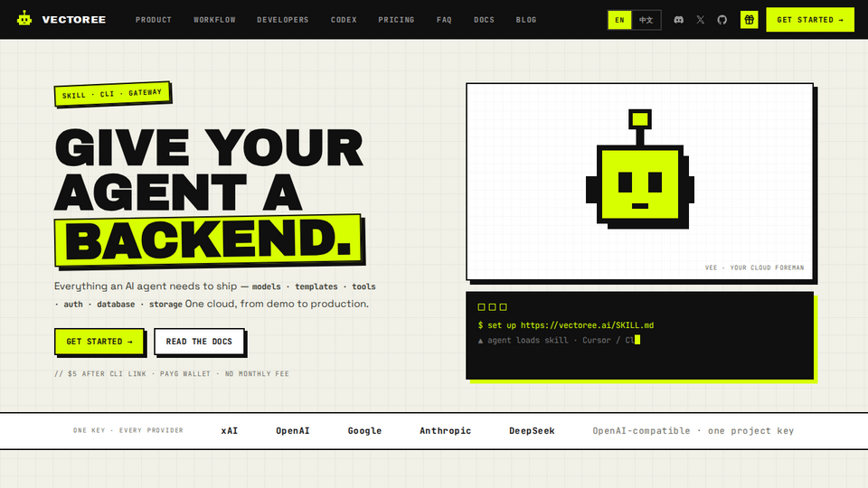Click the 'database' tag in description

116,305
